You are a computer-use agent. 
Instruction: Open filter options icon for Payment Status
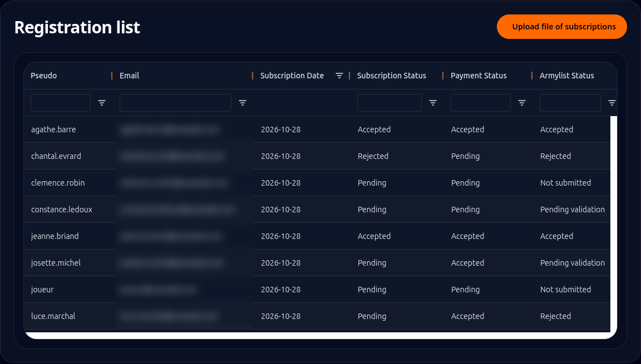[522, 103]
